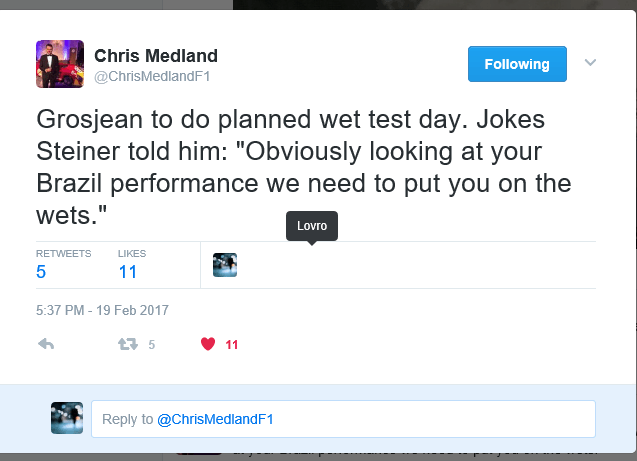Toggle the blue Following button

point(517,64)
